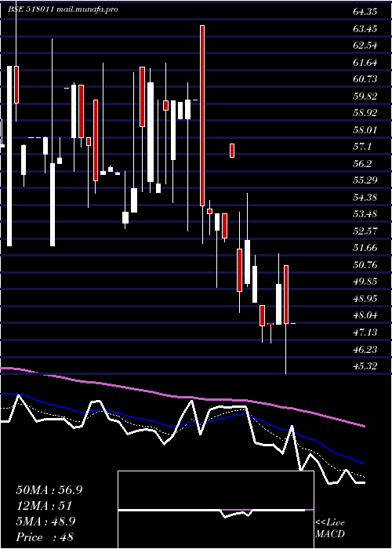Click the 62.54 price axis label
Viewport: 392px width, 549px height.
[365, 45]
